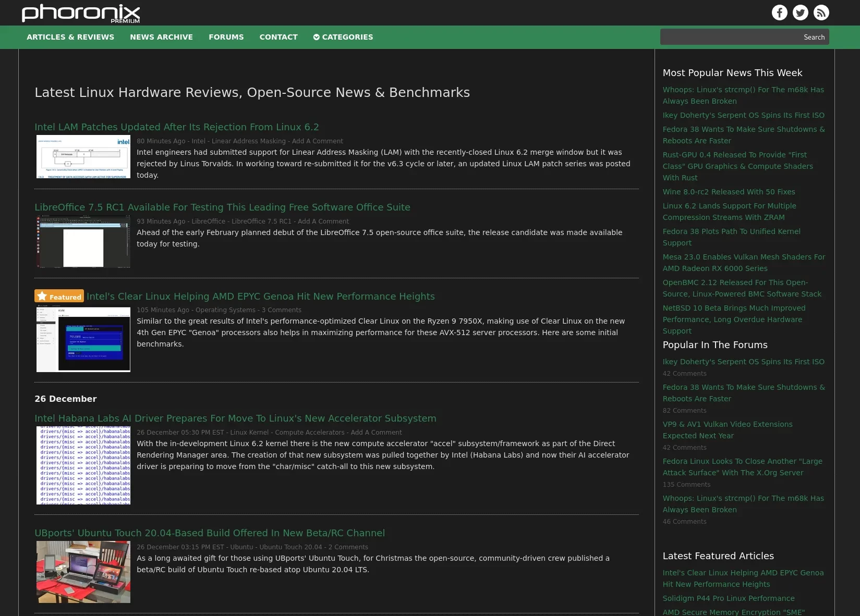Open the RSS feed icon
This screenshot has width=860, height=616.
coord(821,13)
